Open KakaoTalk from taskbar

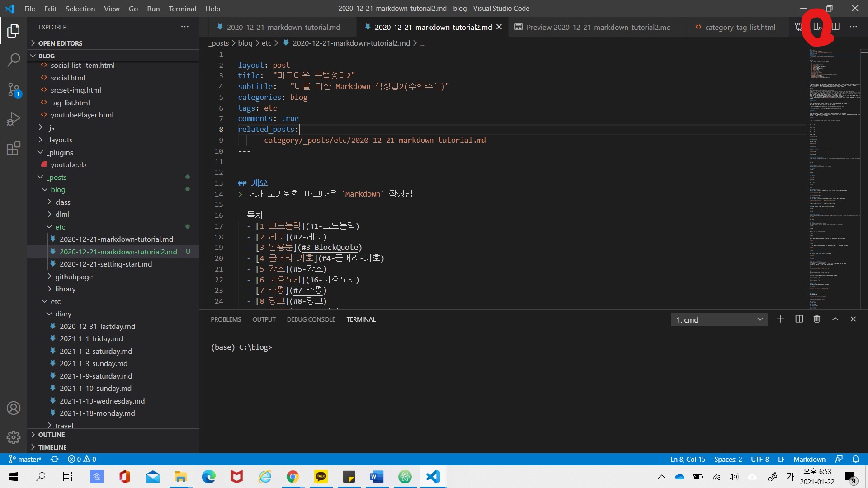tap(321, 477)
